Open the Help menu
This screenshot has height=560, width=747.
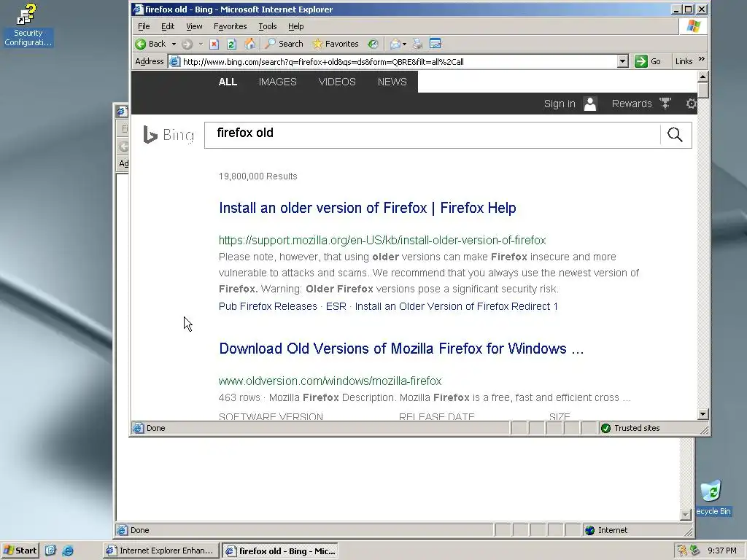click(x=295, y=27)
